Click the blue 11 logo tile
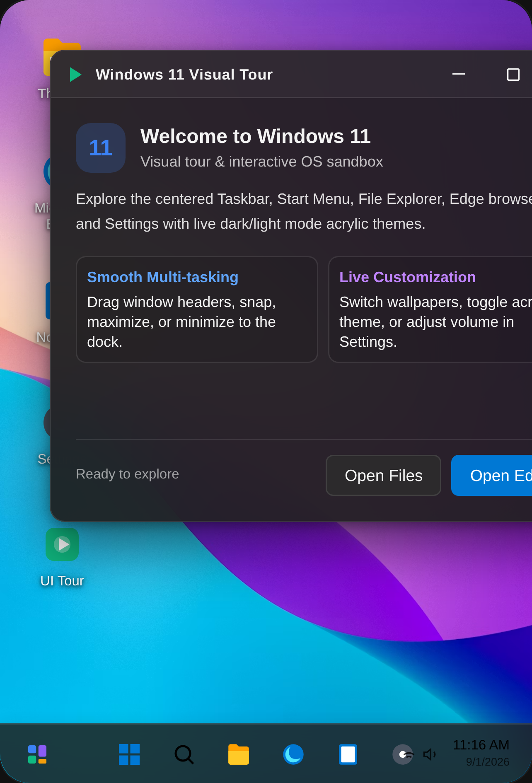 pyautogui.click(x=101, y=148)
